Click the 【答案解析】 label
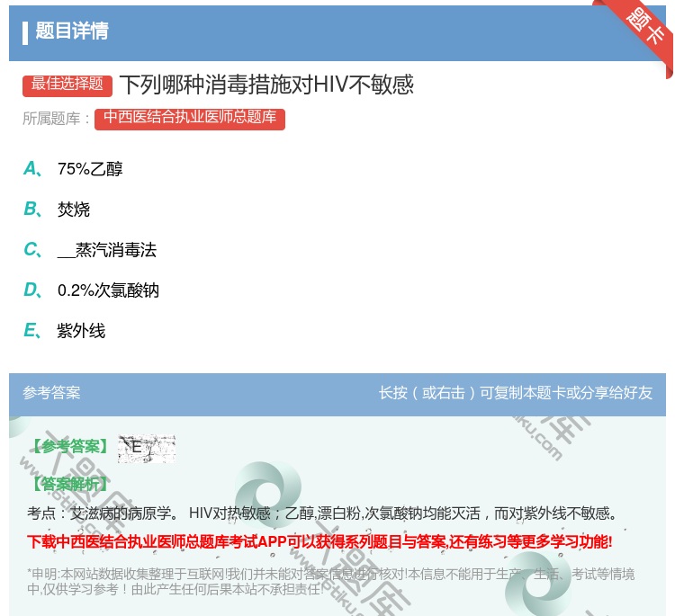The image size is (675, 616). click(71, 485)
